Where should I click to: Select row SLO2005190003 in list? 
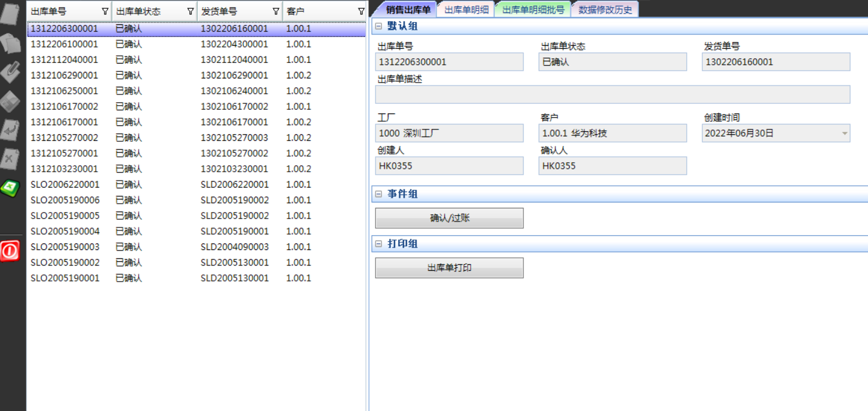196,247
